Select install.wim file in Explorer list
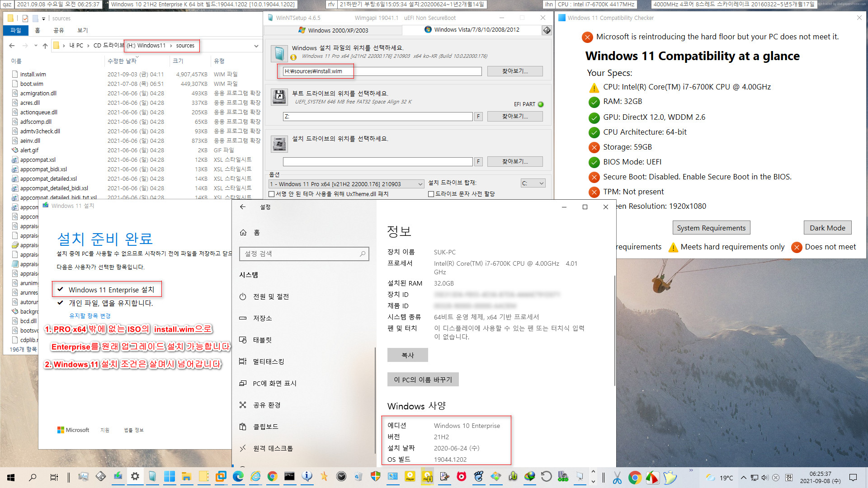This screenshot has width=868, height=488. (x=33, y=75)
